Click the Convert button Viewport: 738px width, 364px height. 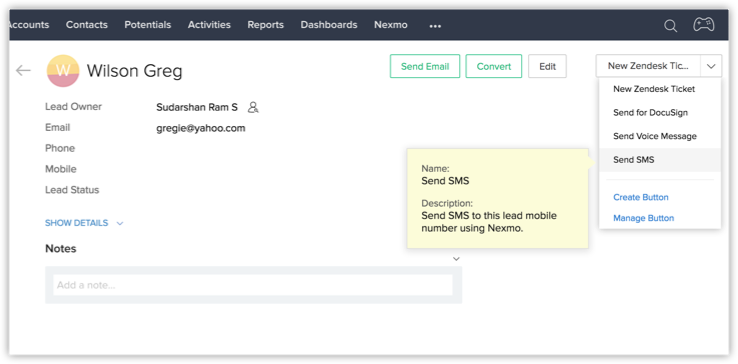(x=494, y=66)
